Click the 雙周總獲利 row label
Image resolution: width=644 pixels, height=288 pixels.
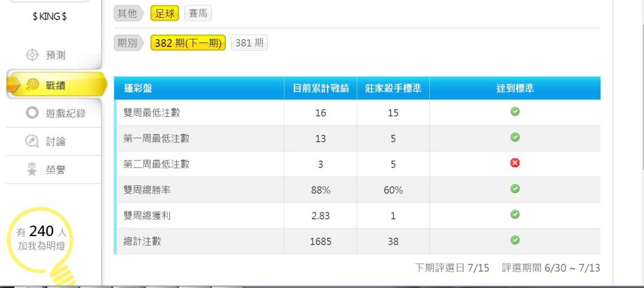(147, 216)
